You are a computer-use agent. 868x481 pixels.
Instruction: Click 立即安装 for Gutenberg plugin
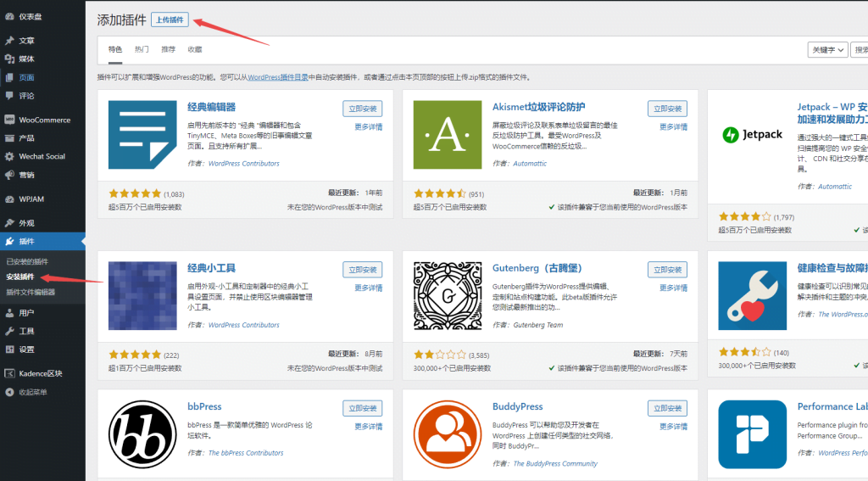[668, 270]
